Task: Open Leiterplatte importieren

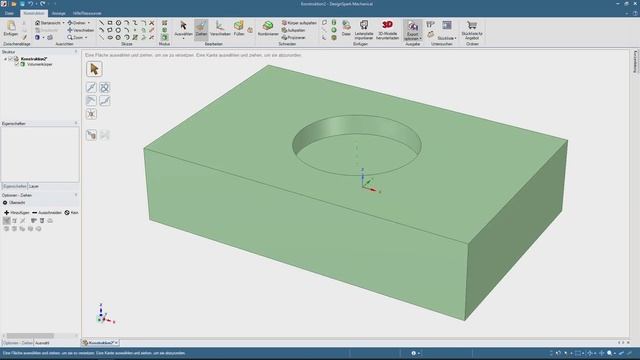Action: click(x=364, y=29)
